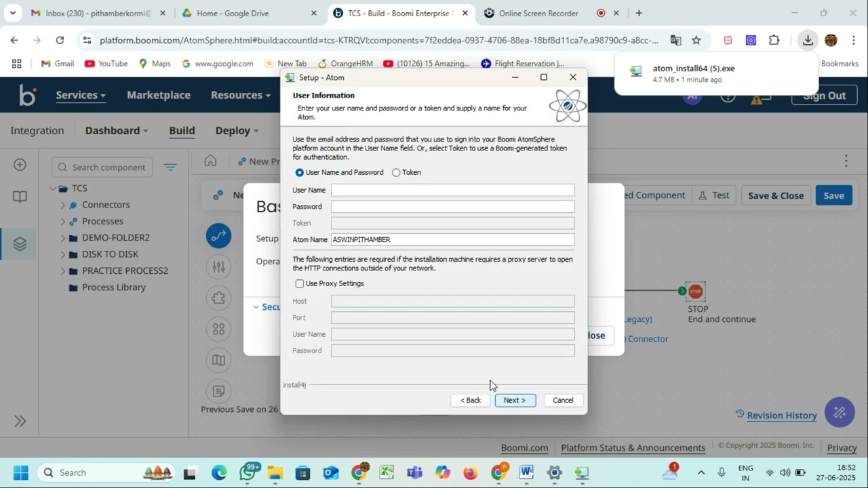Image resolution: width=868 pixels, height=488 pixels.
Task: Open the Services dropdown menu
Action: click(80, 95)
